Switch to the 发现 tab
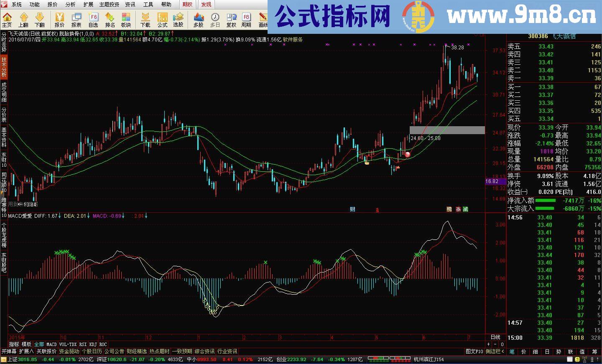602x364 pixels. [206, 4]
